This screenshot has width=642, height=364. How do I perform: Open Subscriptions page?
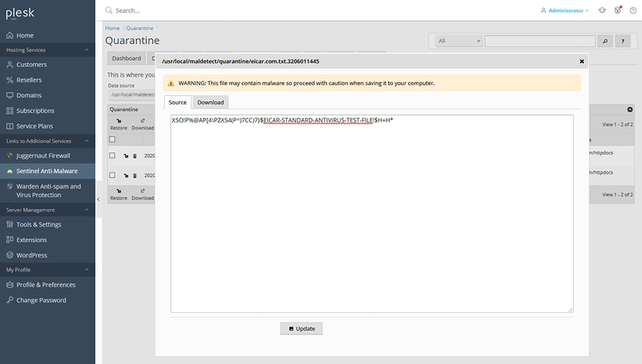point(36,111)
